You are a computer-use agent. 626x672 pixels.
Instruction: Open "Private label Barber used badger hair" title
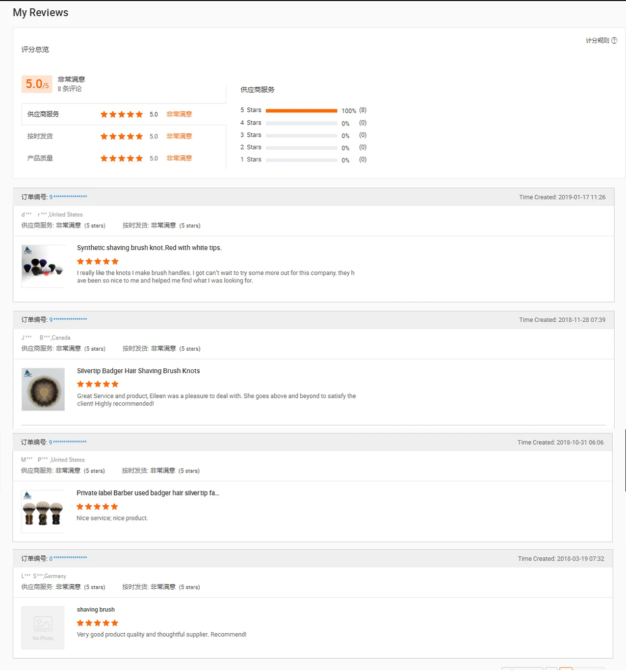click(148, 493)
